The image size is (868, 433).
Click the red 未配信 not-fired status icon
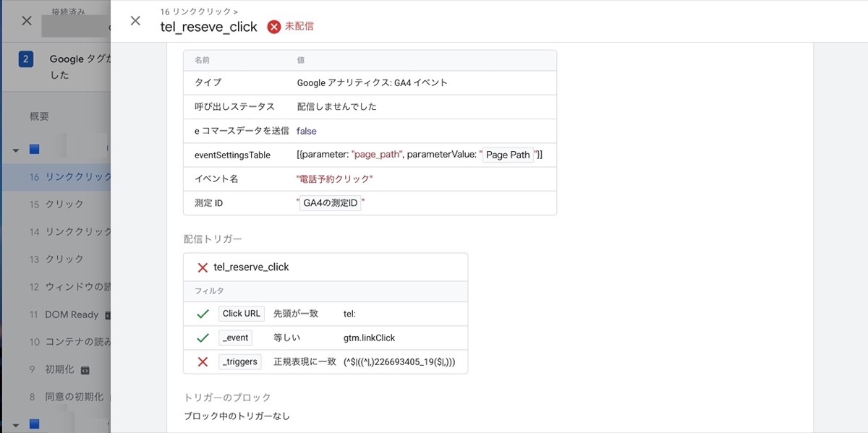point(274,27)
